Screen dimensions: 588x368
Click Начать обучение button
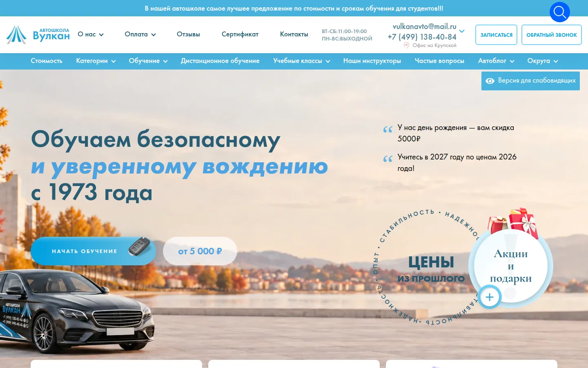click(93, 251)
